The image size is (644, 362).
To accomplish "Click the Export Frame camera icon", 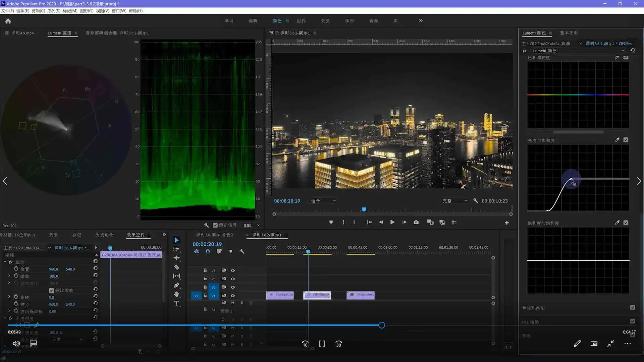I will tap(416, 222).
